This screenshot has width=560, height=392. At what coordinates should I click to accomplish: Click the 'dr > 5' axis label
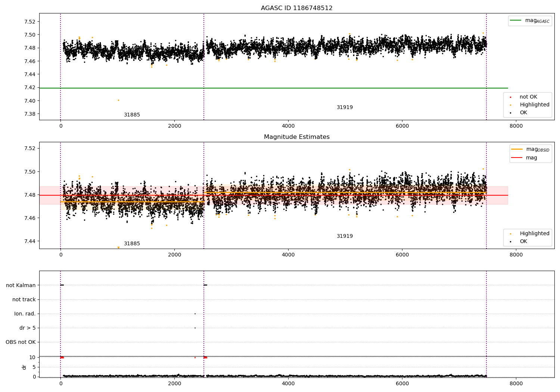point(28,328)
